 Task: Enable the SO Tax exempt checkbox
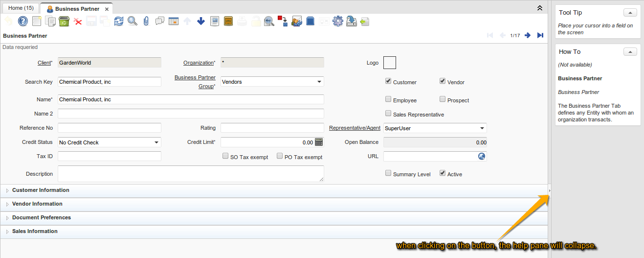(x=225, y=156)
